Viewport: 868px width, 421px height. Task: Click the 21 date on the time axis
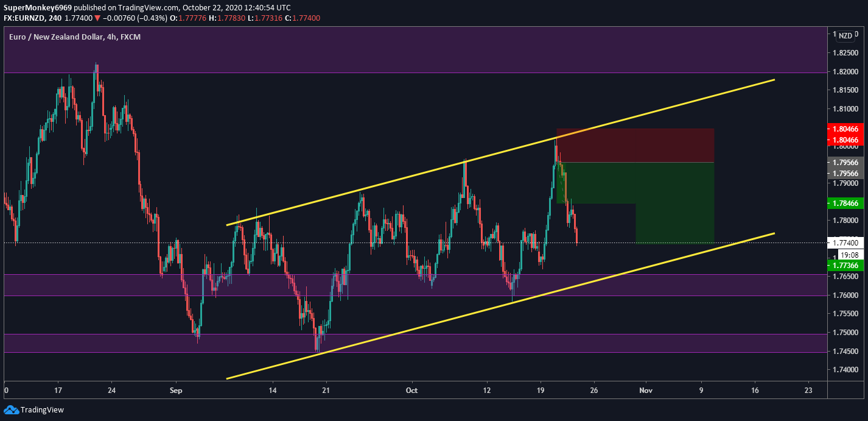coord(326,390)
